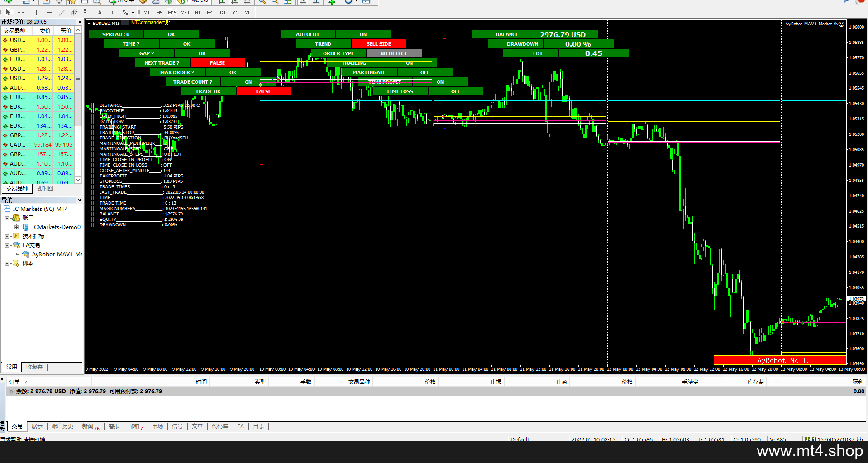Click the CAD row direction arrow icon

click(x=5, y=145)
